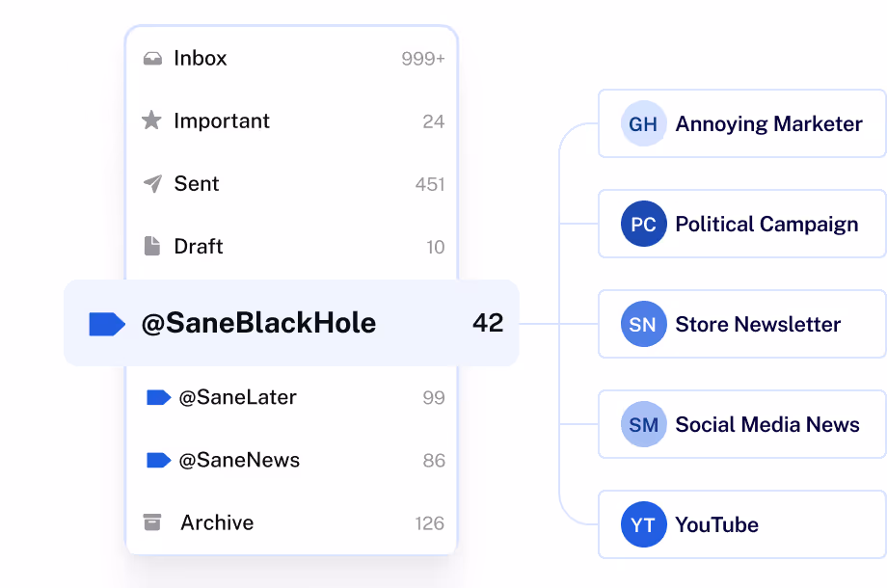
Task: Click the PC avatar circle
Action: 643,224
